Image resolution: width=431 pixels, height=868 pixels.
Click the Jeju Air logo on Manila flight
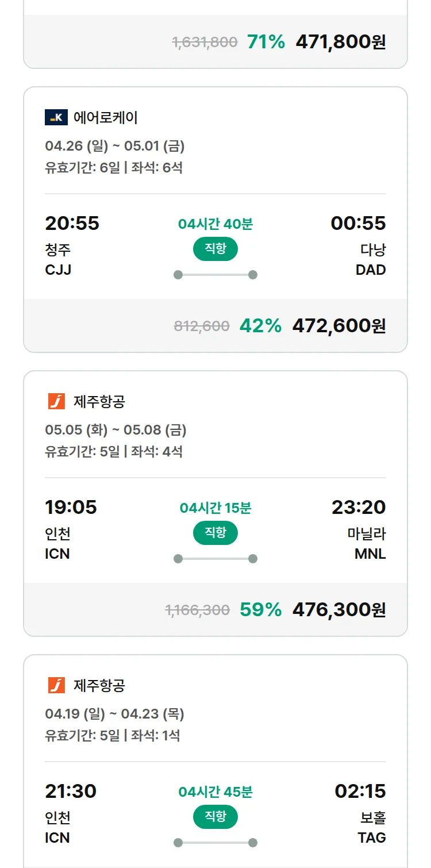[56, 401]
